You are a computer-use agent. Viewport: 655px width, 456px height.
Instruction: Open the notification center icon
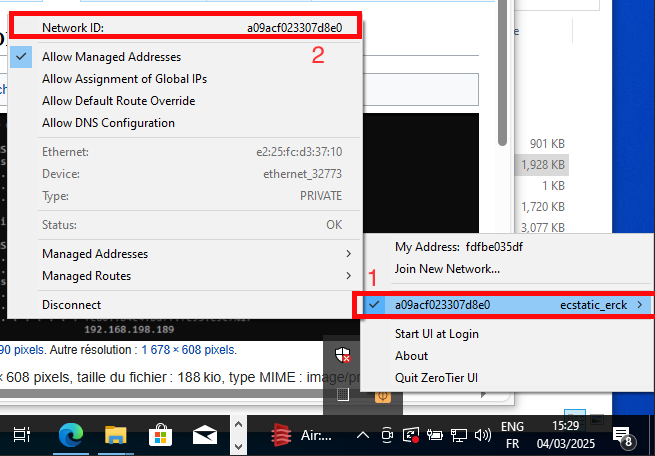point(622,436)
